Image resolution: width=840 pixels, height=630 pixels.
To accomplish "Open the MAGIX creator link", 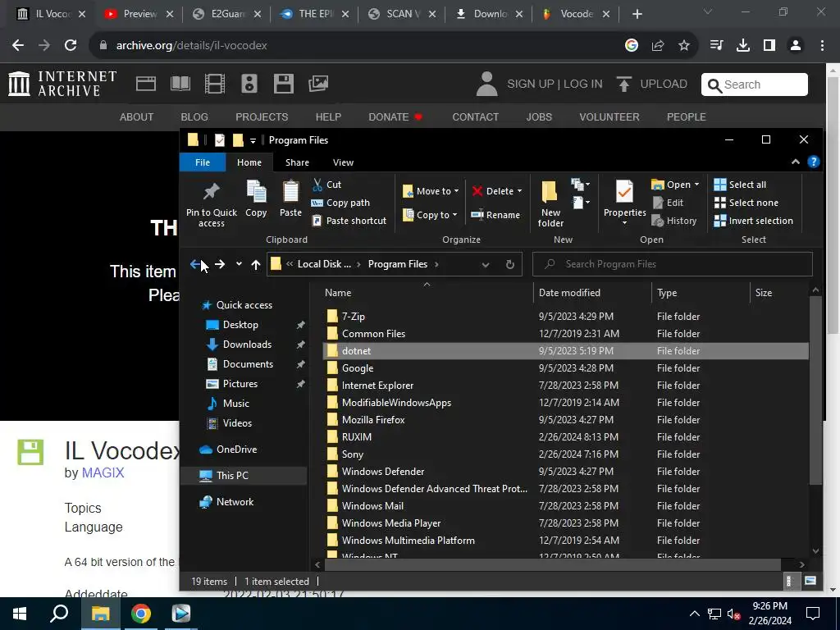I will [103, 473].
